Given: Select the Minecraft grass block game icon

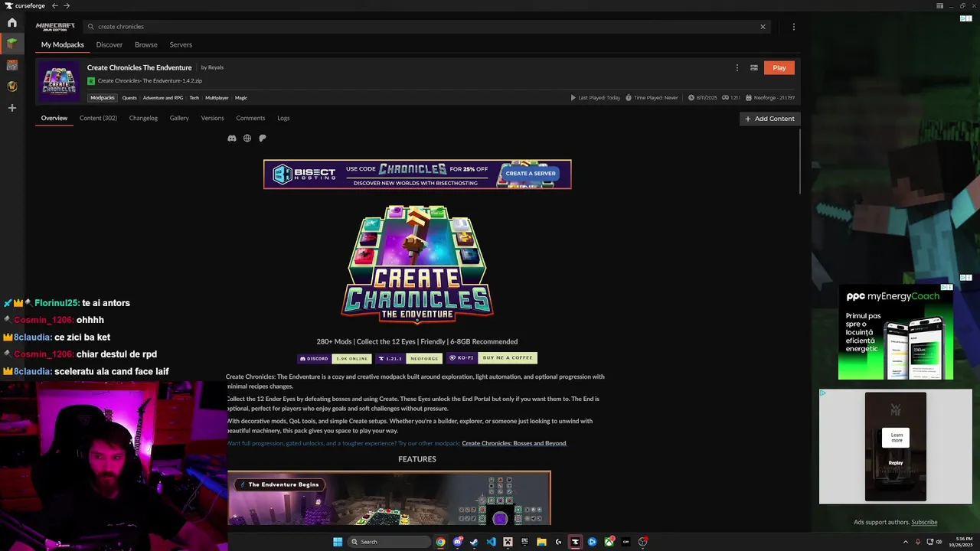Looking at the screenshot, I should (x=12, y=44).
